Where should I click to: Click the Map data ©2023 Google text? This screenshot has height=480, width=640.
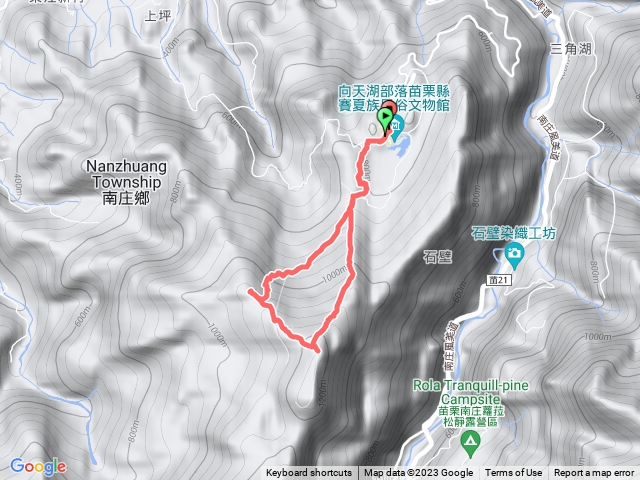click(418, 473)
